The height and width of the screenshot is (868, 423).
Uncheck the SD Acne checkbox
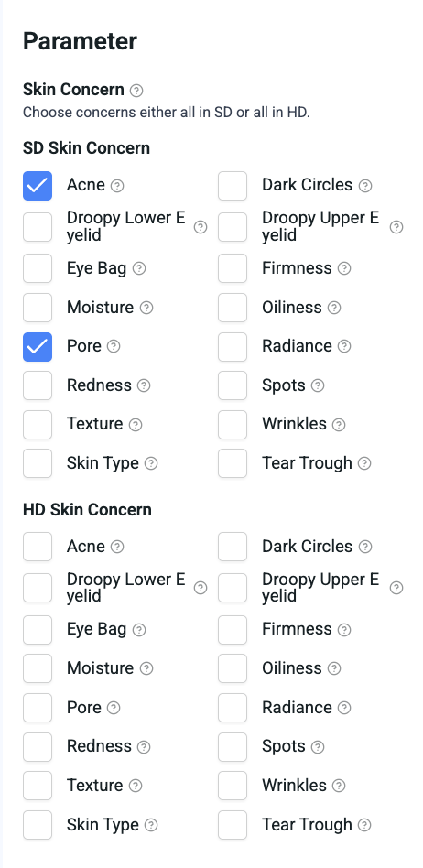pyautogui.click(x=38, y=186)
